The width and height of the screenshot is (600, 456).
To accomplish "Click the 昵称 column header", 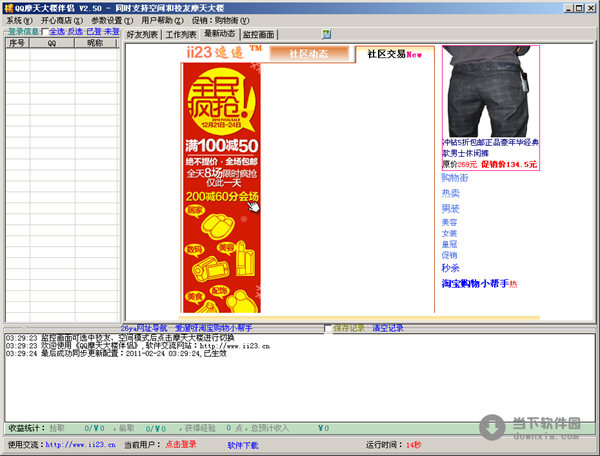I will [x=95, y=43].
